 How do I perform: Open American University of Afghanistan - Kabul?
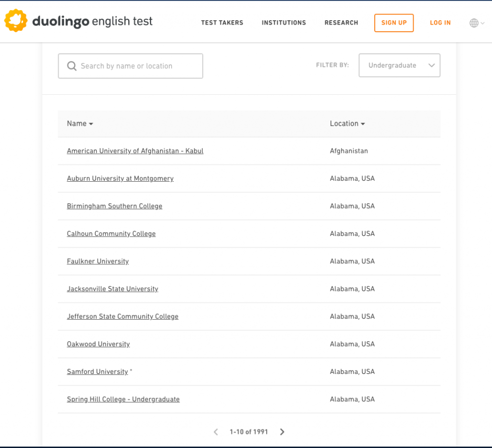pyautogui.click(x=135, y=151)
